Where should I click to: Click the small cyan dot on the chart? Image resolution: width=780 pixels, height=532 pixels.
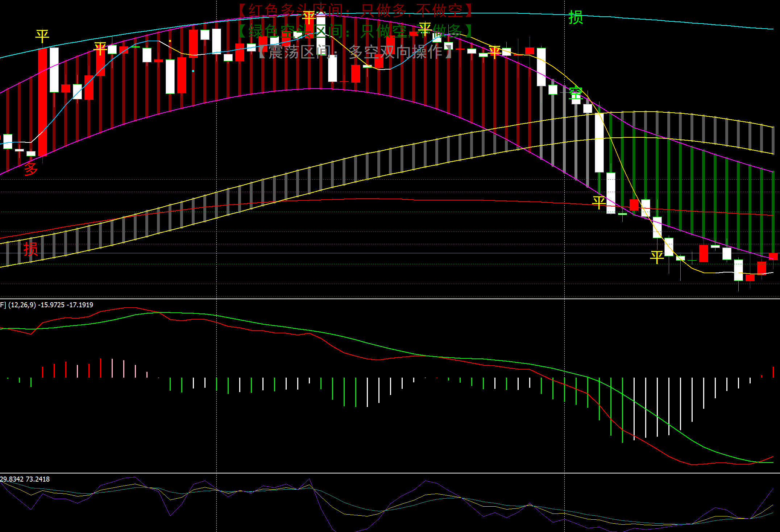tap(193, 71)
